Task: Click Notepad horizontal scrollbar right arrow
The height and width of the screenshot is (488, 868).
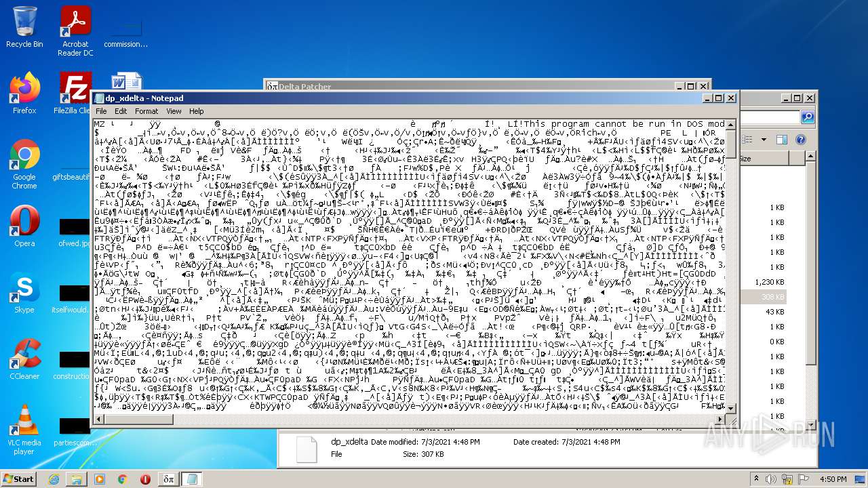Action: pyautogui.click(x=719, y=420)
